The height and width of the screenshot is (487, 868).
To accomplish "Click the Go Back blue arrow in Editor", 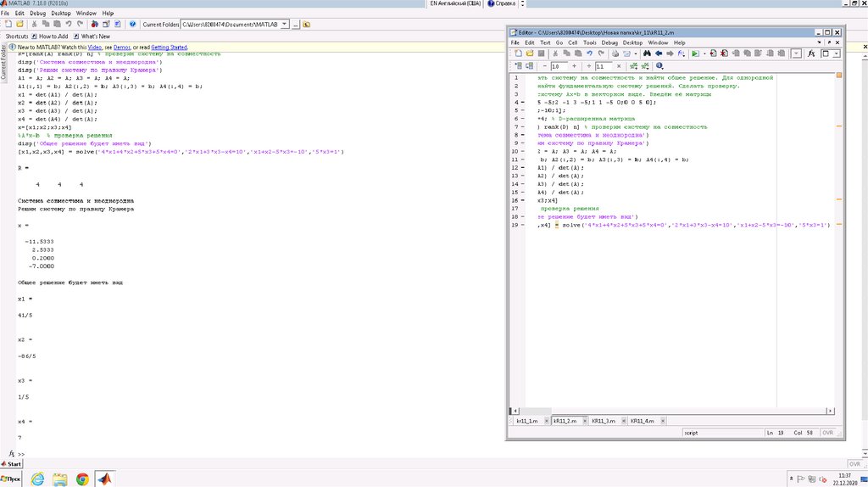I will click(658, 53).
